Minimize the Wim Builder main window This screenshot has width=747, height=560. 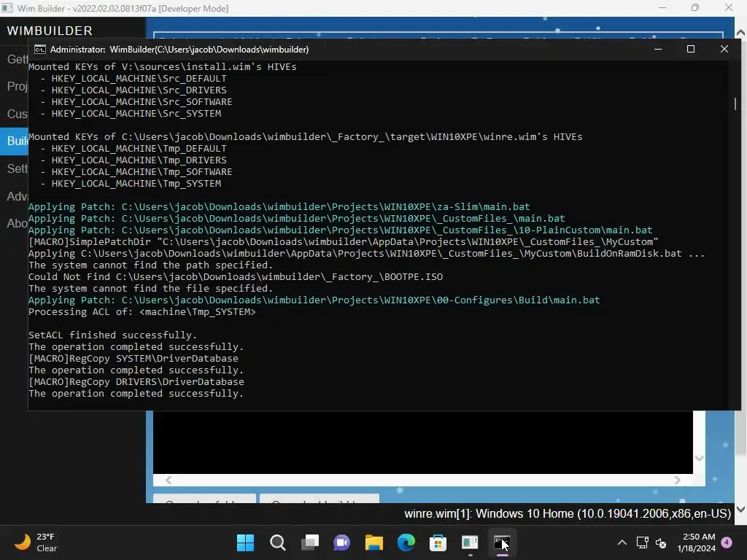pyautogui.click(x=662, y=7)
